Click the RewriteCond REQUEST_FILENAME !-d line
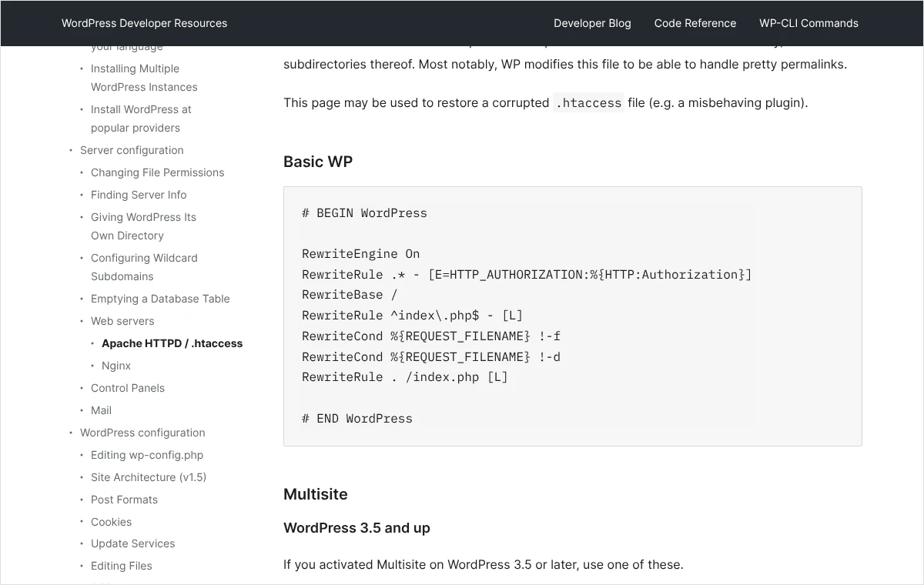The image size is (924, 585). click(x=431, y=357)
